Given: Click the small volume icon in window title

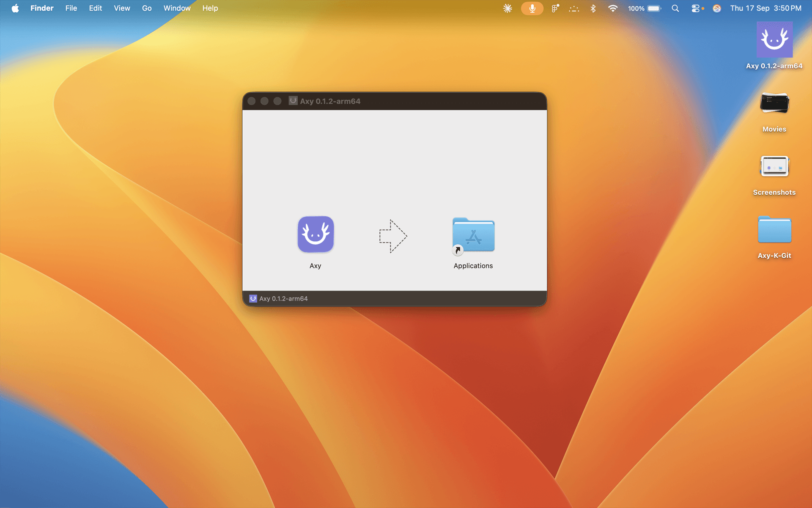Looking at the screenshot, I should [x=293, y=101].
